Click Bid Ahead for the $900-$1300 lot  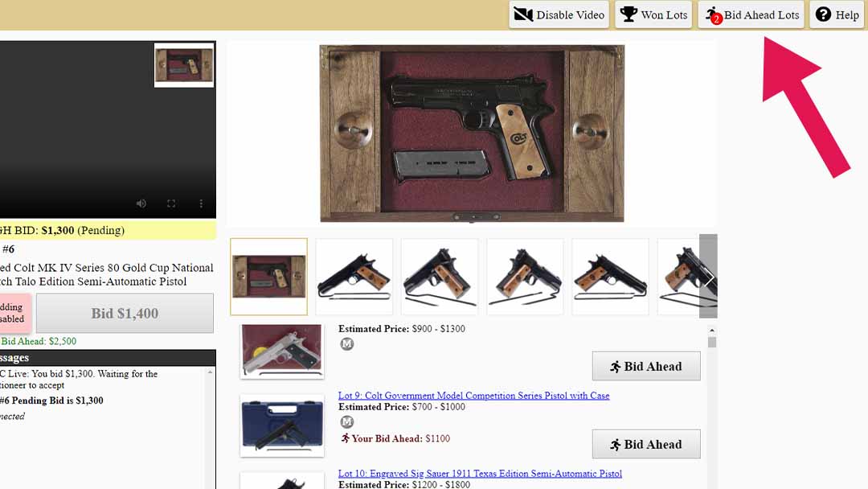tap(646, 366)
